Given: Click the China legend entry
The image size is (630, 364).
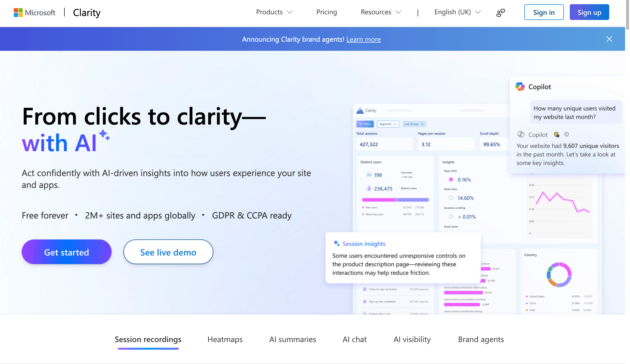Looking at the screenshot, I should point(531,303).
